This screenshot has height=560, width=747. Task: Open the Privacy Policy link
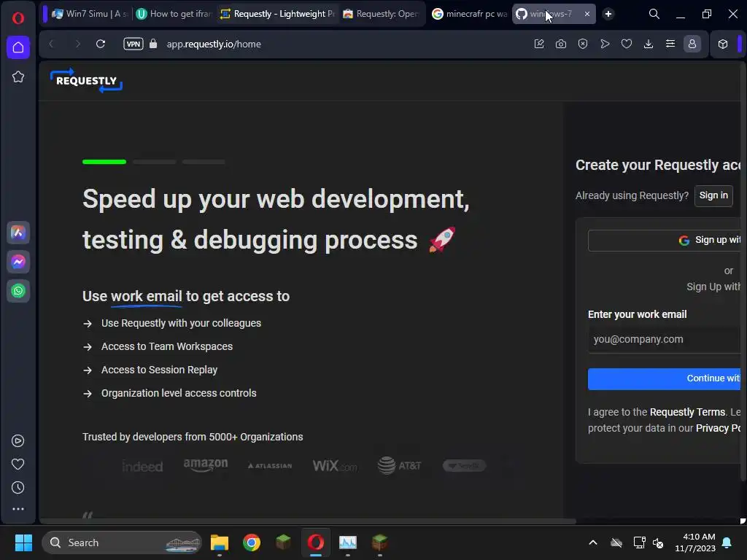click(718, 428)
